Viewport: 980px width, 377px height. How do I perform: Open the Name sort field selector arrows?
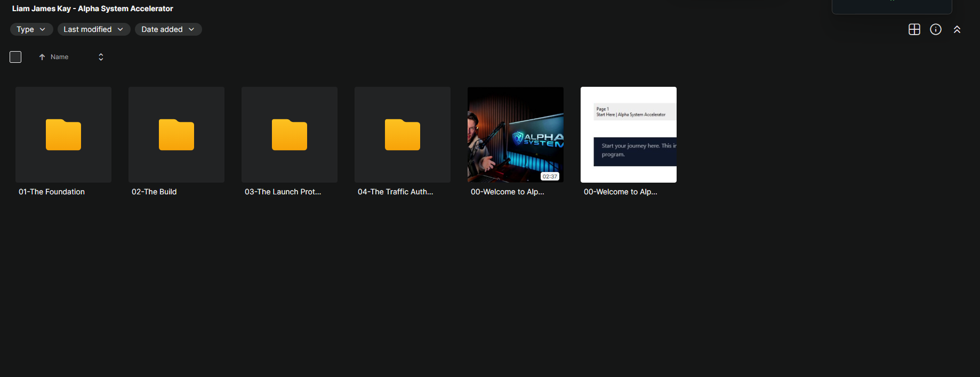pyautogui.click(x=101, y=57)
